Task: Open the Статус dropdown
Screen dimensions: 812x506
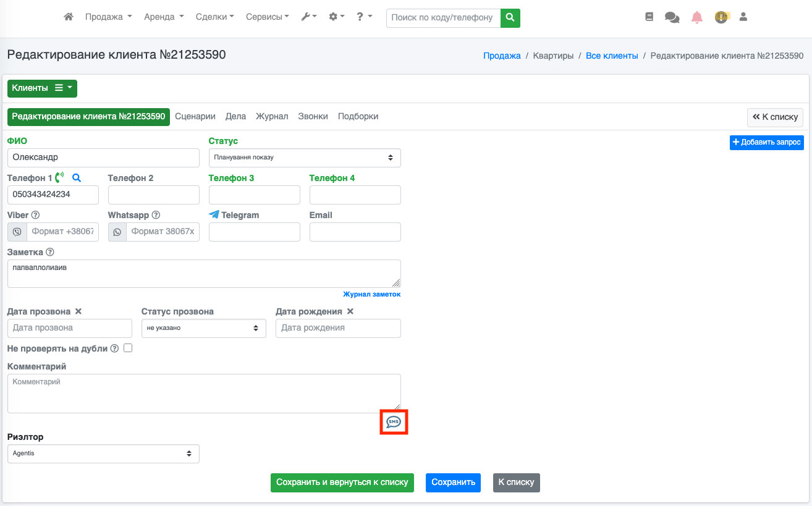Action: point(305,158)
